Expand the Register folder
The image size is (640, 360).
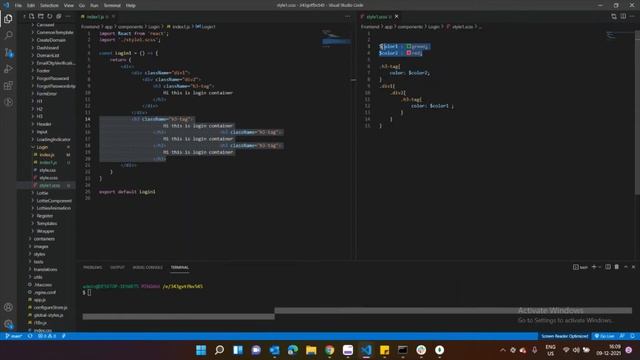coord(44,216)
